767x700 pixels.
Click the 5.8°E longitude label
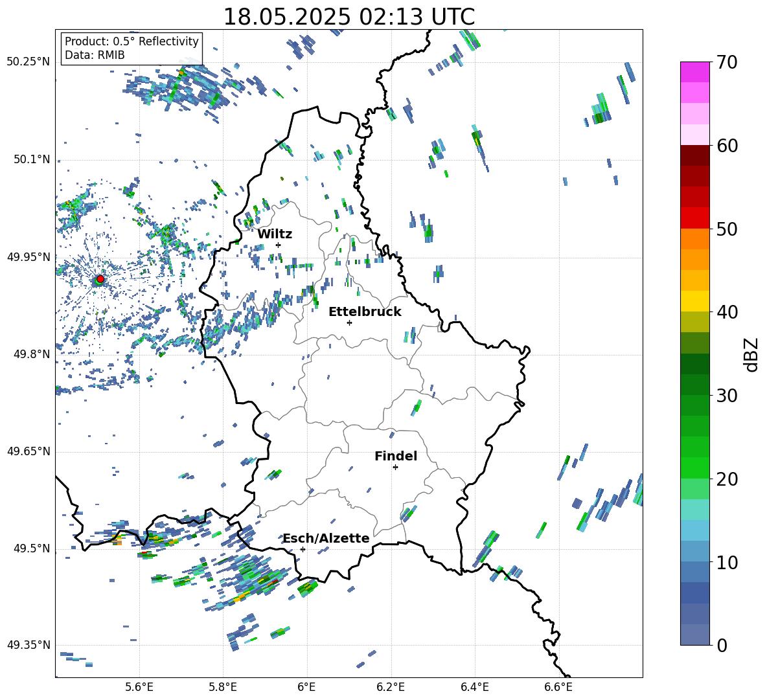click(x=223, y=687)
